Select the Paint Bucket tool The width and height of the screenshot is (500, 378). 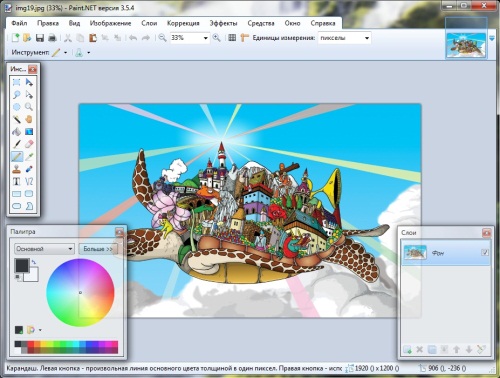(x=17, y=132)
